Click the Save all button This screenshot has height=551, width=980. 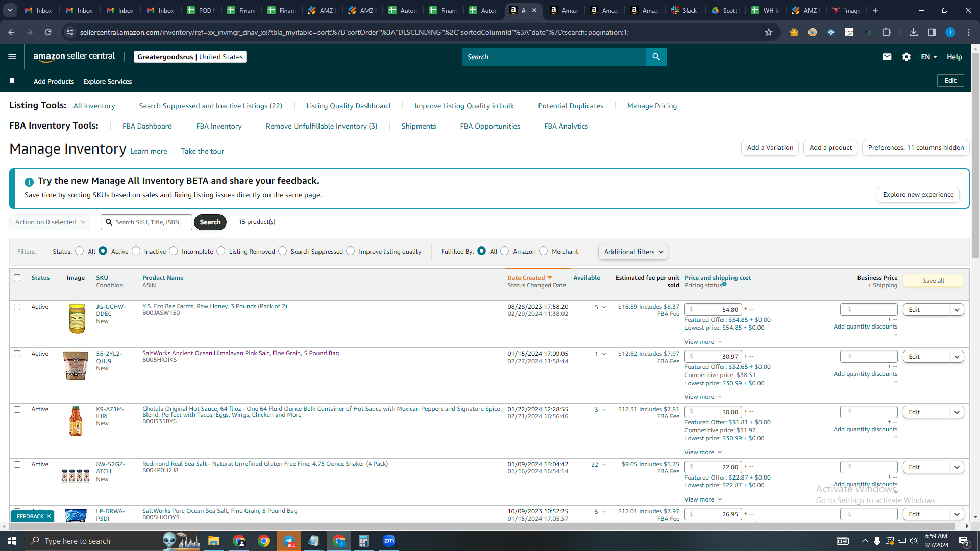(933, 281)
